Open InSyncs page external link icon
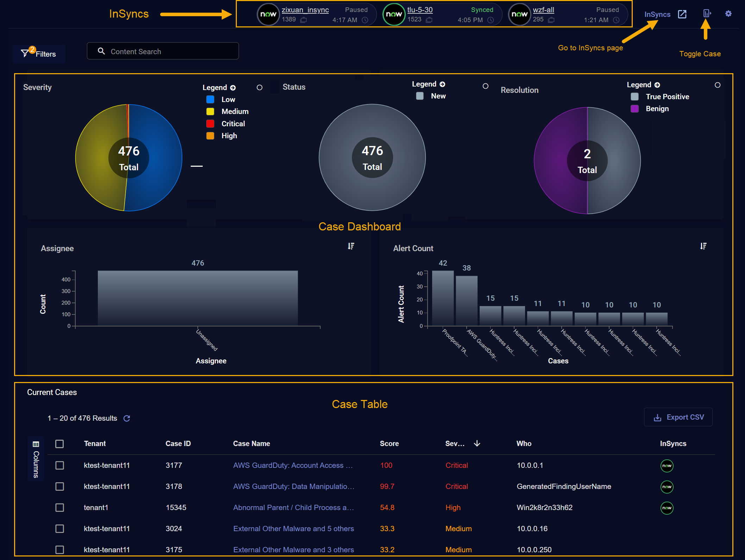Image resolution: width=745 pixels, height=560 pixels. (682, 14)
